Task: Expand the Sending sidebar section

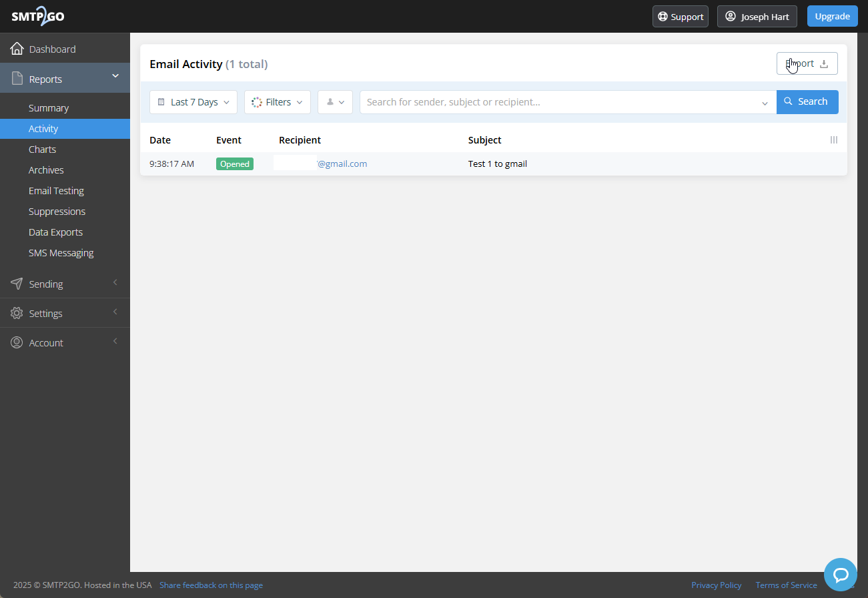Action: 65,284
